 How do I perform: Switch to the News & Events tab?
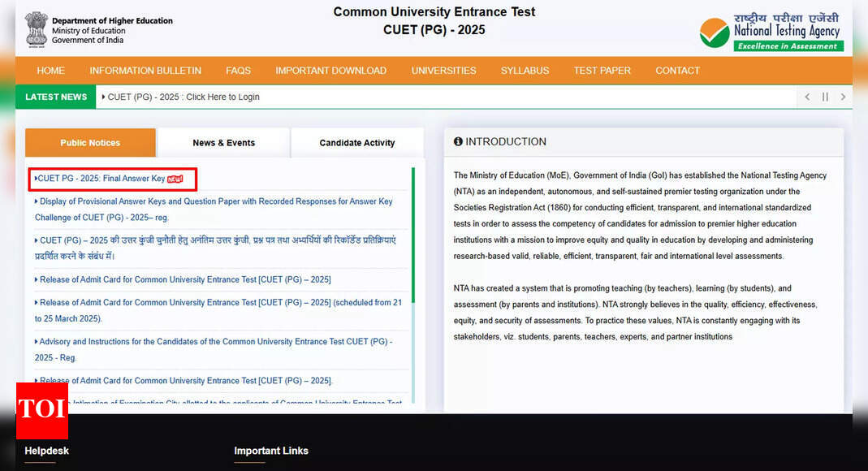pos(223,143)
